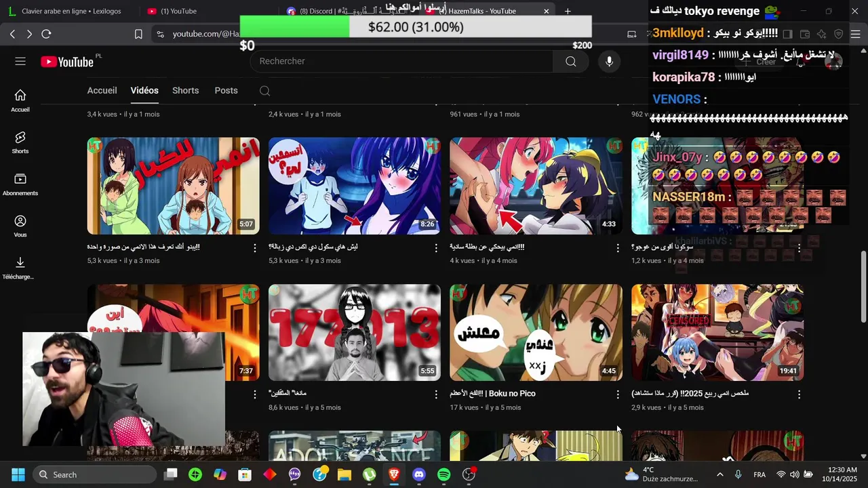Open Brave browser from the taskbar
868x488 pixels.
tap(394, 474)
